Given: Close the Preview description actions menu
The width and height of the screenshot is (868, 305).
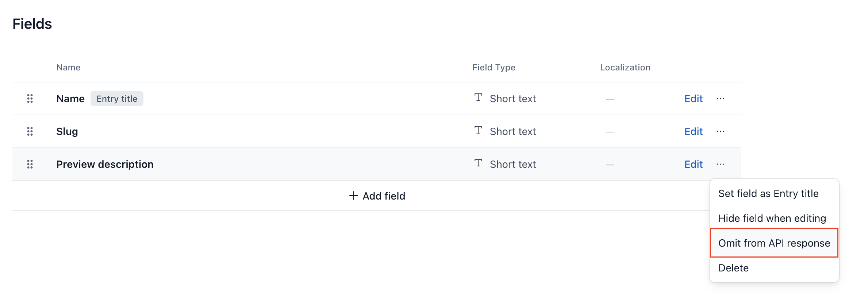Looking at the screenshot, I should pyautogui.click(x=721, y=164).
